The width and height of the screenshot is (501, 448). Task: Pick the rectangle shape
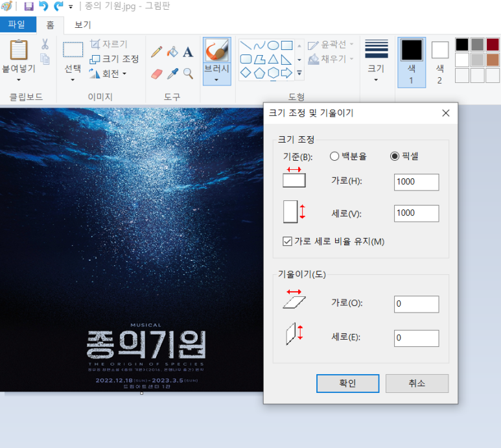(286, 45)
